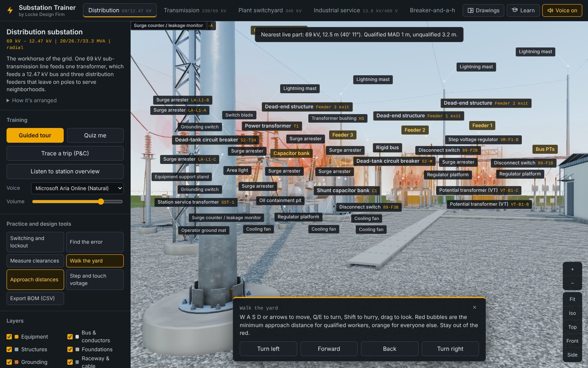
Task: Open Drawings panel
Action: [483, 10]
